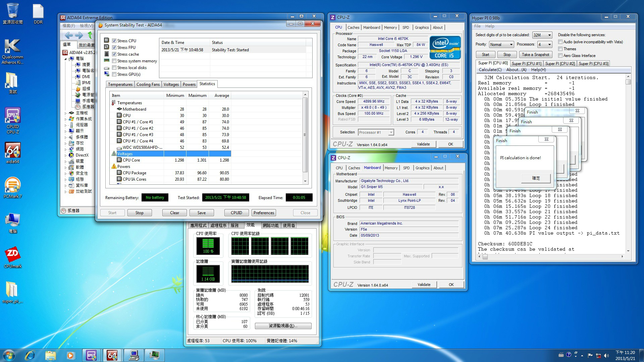Open the CPU-Z Processor #1 selection dropdown
Image resolution: width=644 pixels, height=362 pixels.
coord(376,132)
